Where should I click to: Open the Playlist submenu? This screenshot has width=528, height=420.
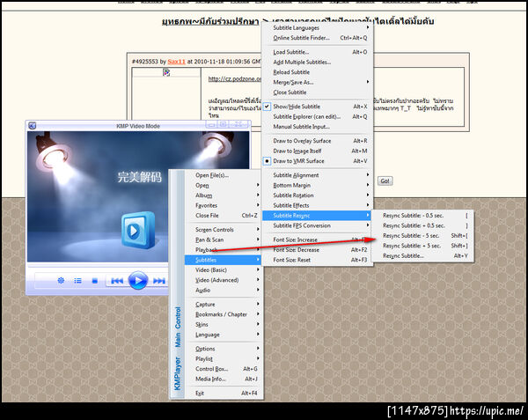pos(223,359)
